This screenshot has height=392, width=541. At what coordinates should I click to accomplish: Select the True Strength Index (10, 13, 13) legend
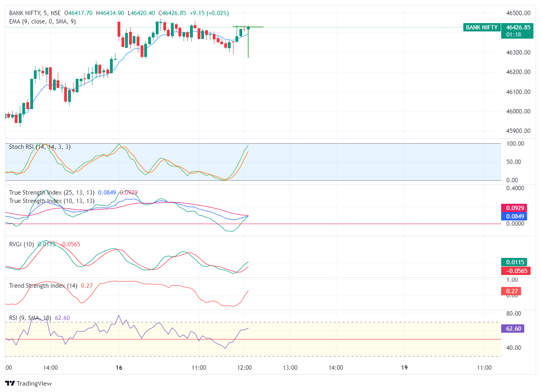click(x=52, y=201)
